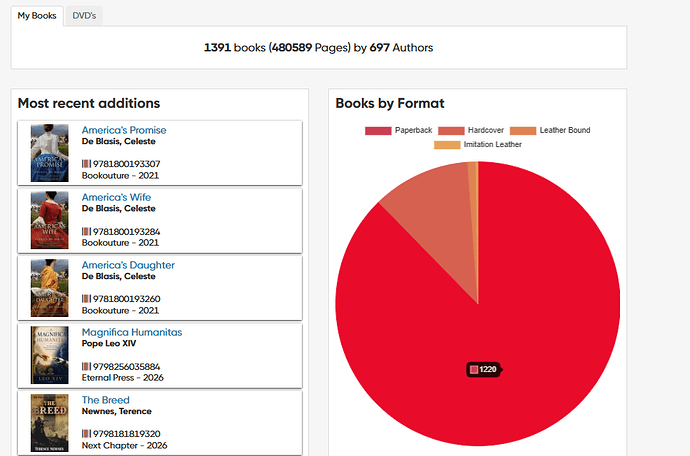690x456 pixels.
Task: Open The Breed book title
Action: 106,400
